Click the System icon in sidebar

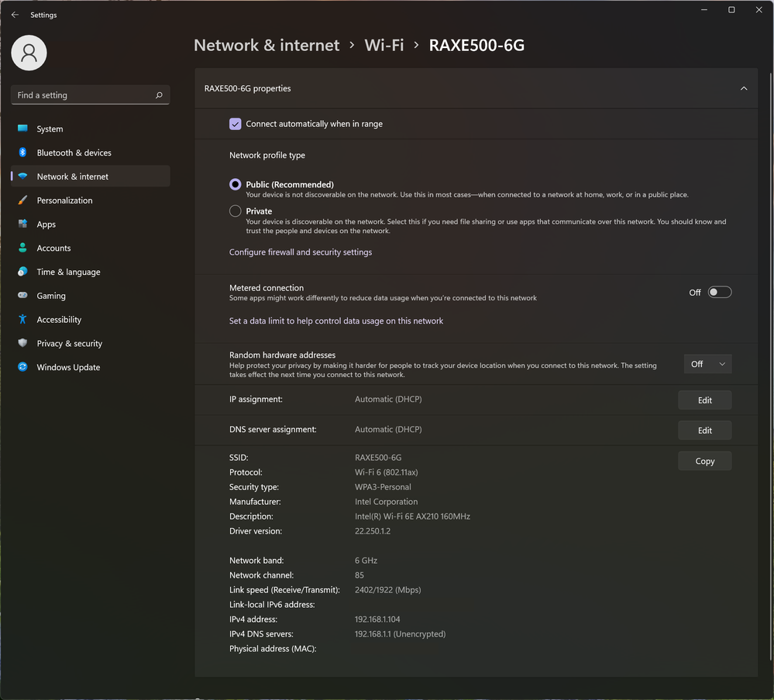[22, 129]
